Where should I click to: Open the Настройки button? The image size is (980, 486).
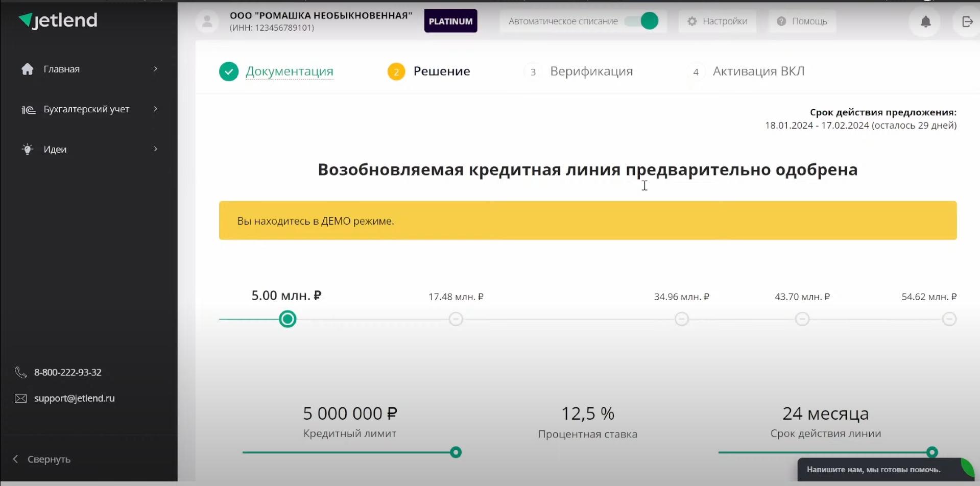717,21
